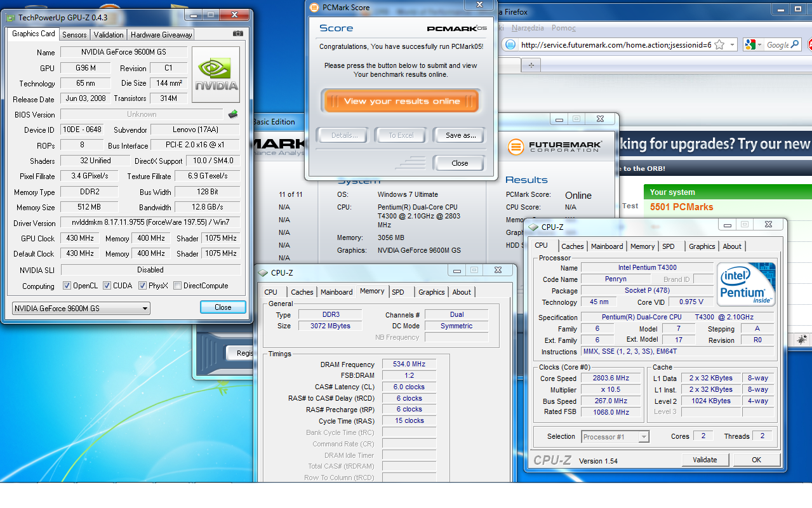812x508 pixels.
Task: Click the 5501 PCMarks score text
Action: click(682, 207)
